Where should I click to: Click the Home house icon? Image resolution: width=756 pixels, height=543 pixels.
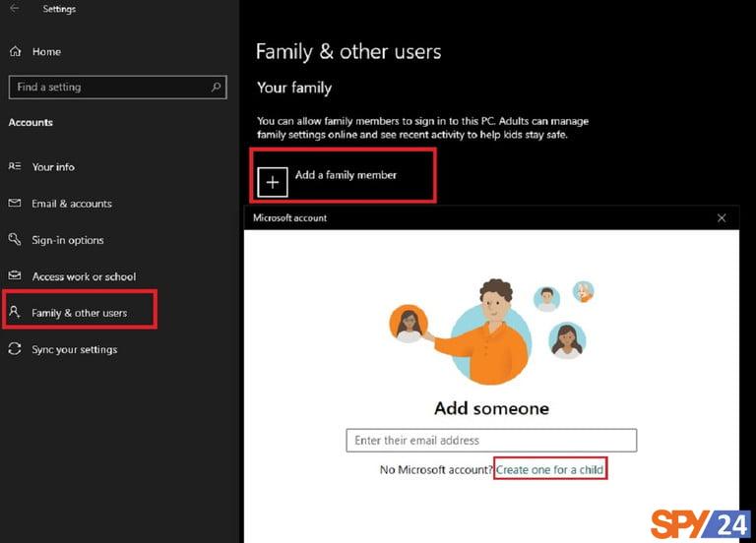pos(16,51)
